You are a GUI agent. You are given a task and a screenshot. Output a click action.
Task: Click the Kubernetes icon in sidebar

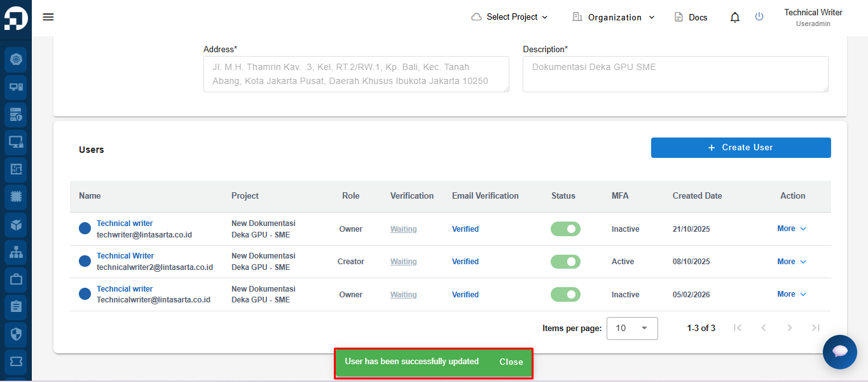click(x=16, y=60)
